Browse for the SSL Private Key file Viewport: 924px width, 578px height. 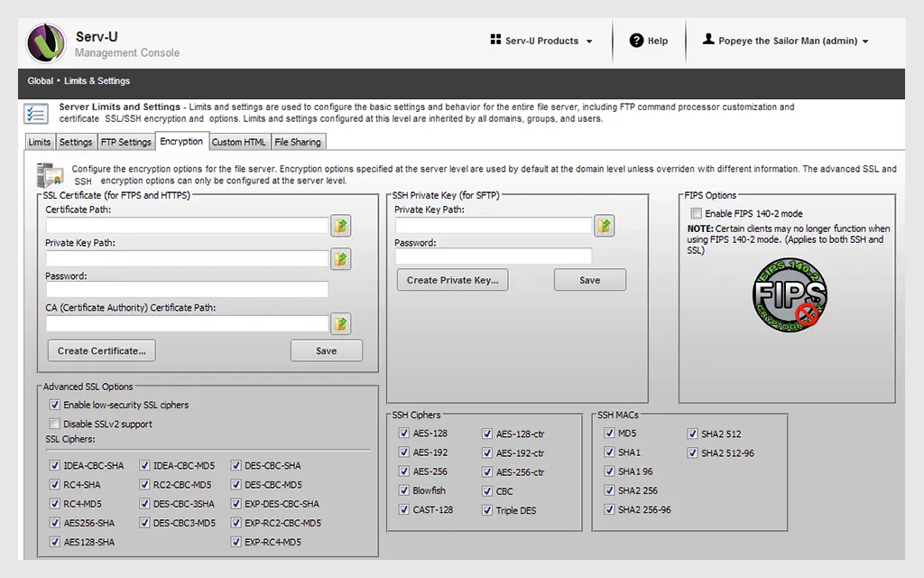pyautogui.click(x=340, y=259)
